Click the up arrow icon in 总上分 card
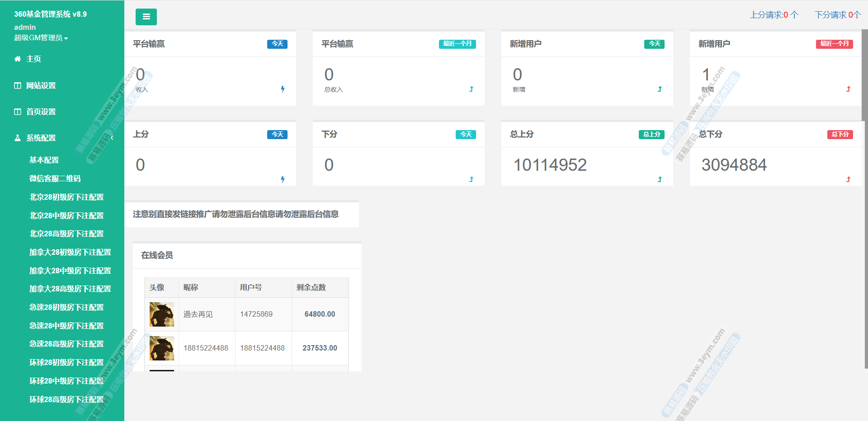Screen dimensions: 868x421 coord(660,179)
